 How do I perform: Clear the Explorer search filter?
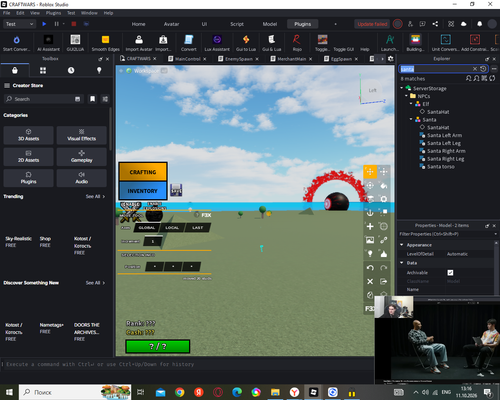pyautogui.click(x=475, y=69)
